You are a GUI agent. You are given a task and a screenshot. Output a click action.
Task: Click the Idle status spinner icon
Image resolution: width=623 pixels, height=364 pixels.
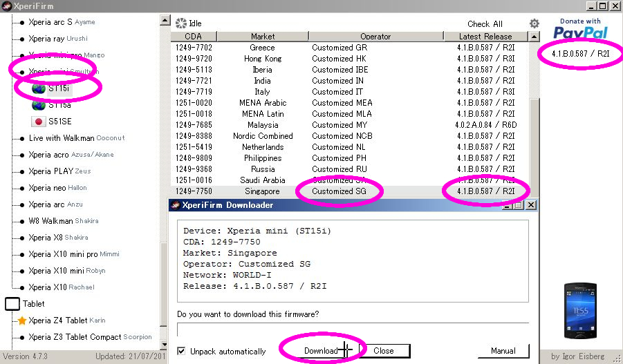181,23
